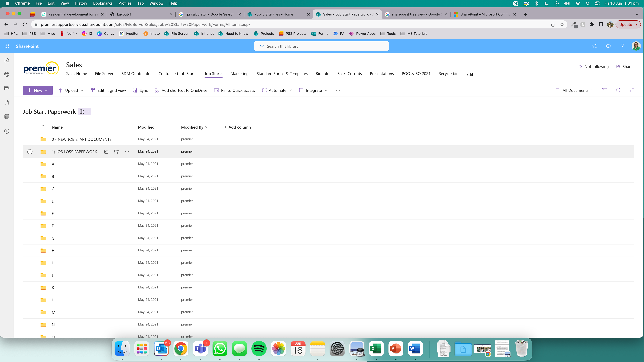This screenshot has width=644, height=362.
Task: Click inside the Search this library field
Action: (321, 46)
